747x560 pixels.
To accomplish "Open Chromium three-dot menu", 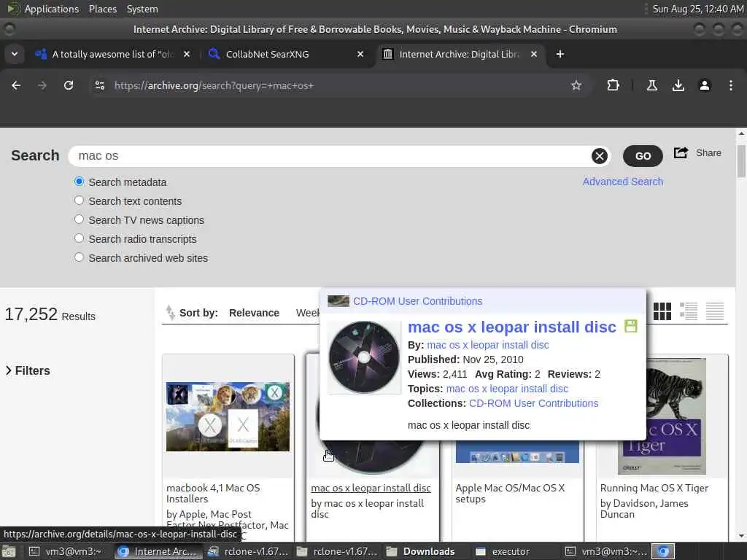I will (x=731, y=86).
